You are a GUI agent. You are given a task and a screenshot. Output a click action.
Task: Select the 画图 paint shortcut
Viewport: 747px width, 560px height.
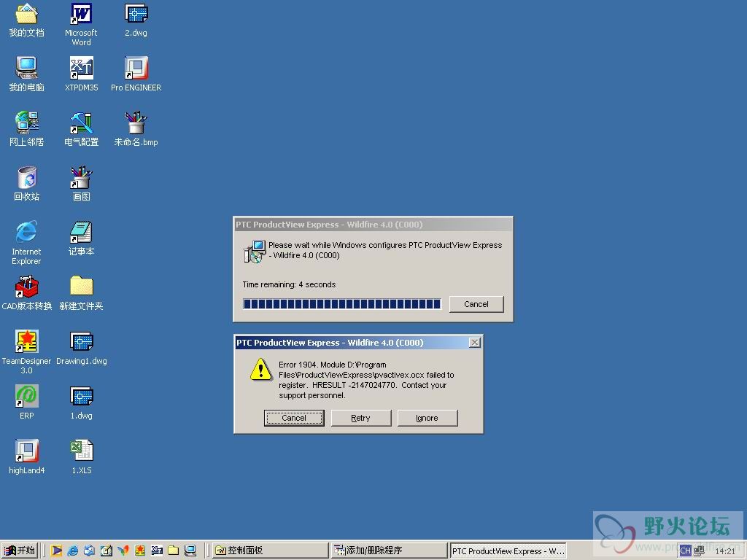tap(82, 184)
